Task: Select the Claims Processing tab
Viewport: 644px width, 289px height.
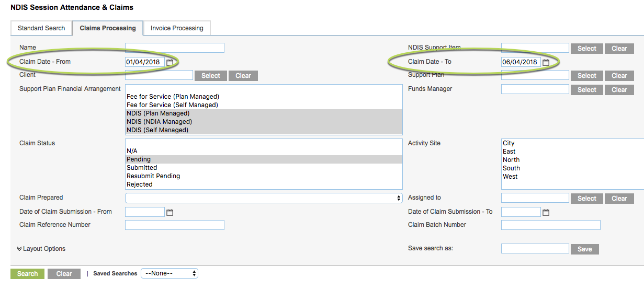Action: coord(108,28)
